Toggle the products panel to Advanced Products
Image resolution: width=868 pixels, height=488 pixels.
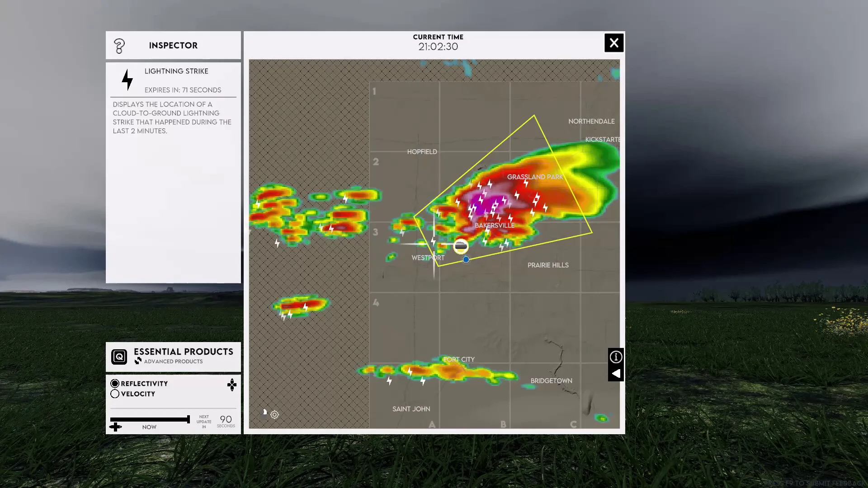point(173,361)
